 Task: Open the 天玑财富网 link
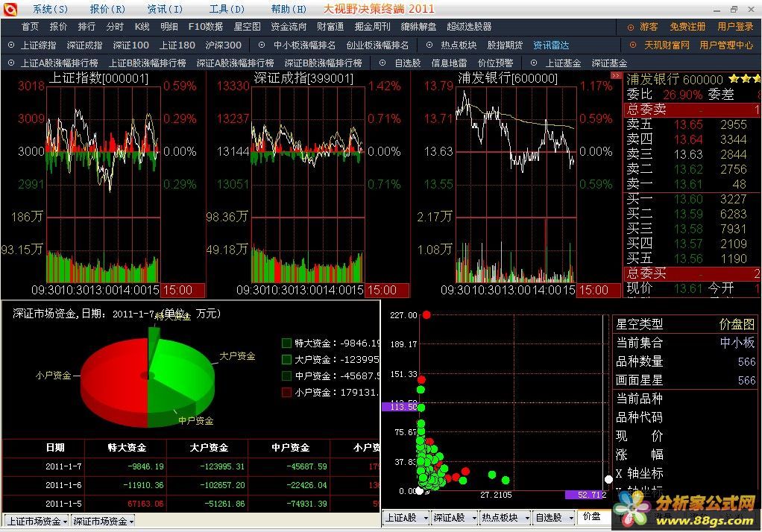(667, 45)
